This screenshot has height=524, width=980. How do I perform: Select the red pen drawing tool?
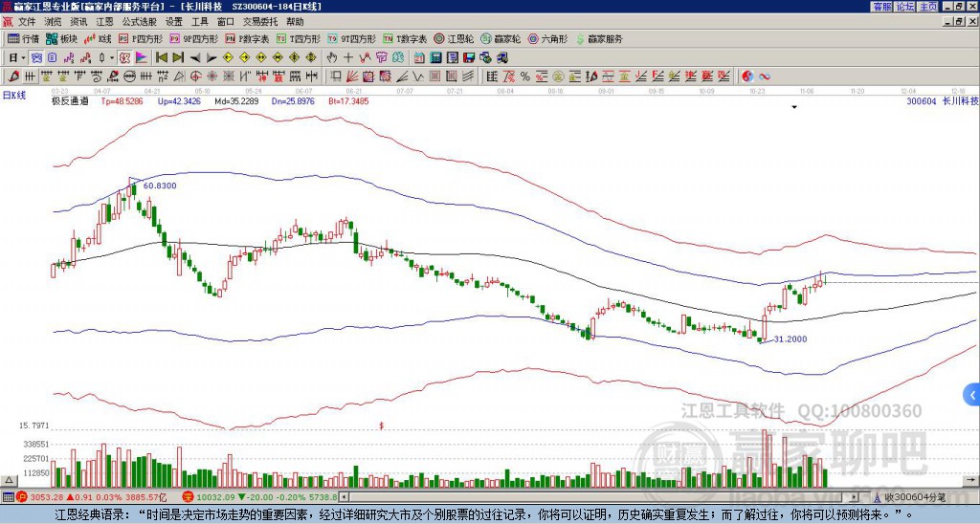[12, 76]
